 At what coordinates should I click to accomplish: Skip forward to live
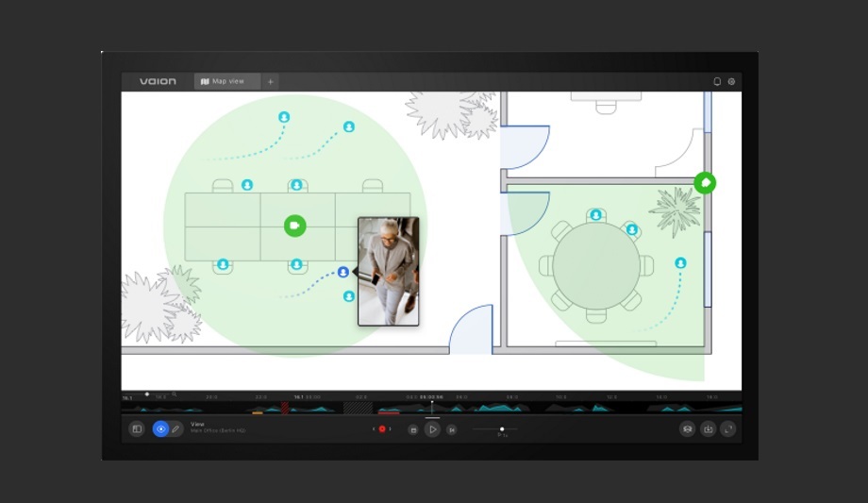pyautogui.click(x=452, y=430)
